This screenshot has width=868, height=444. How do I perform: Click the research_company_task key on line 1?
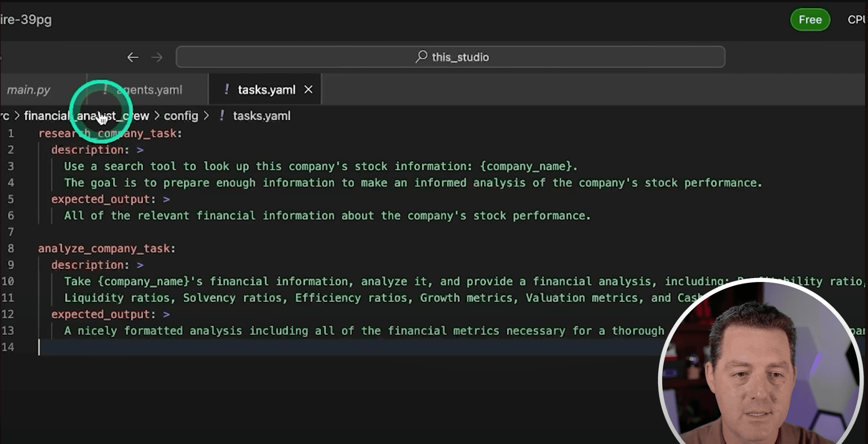(109, 133)
